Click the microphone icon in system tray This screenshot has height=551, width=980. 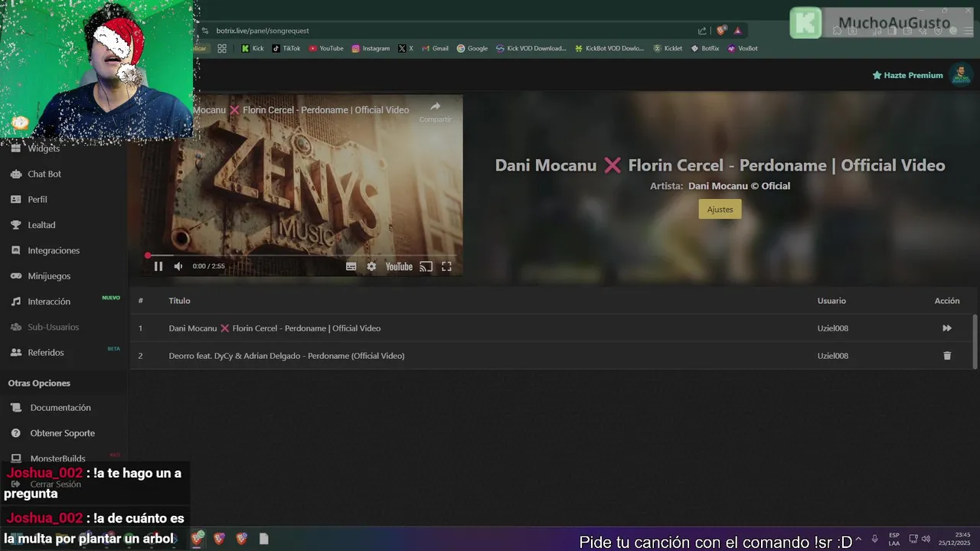pos(874,539)
